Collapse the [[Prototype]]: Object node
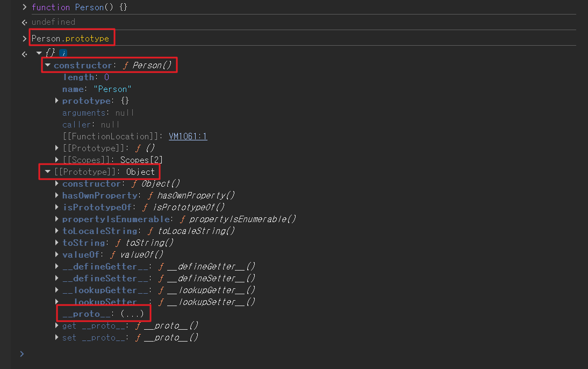The height and width of the screenshot is (369, 588). pyautogui.click(x=48, y=172)
